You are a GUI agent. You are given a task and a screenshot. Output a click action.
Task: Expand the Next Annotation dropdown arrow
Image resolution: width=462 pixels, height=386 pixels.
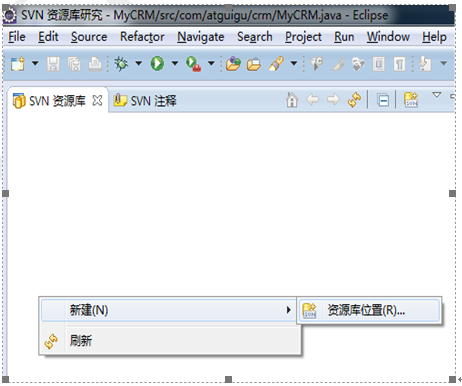click(443, 63)
